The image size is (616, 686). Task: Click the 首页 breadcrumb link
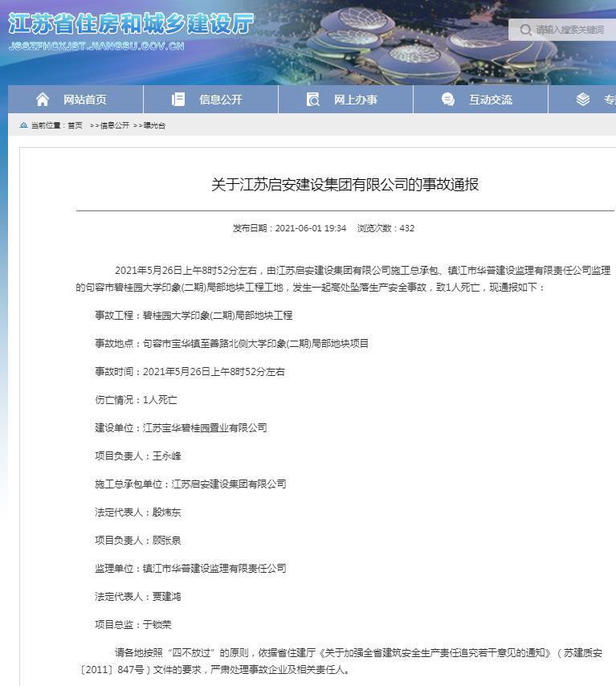tap(75, 125)
